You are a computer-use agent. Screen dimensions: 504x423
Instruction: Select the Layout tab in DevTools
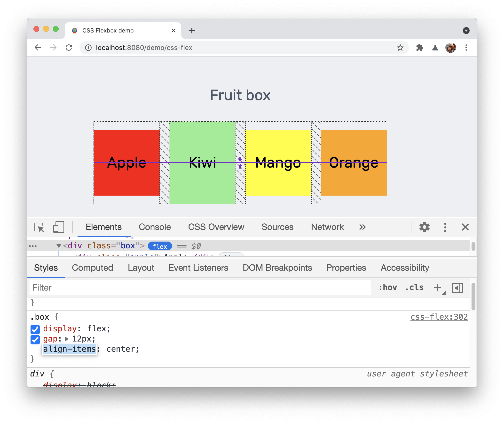[141, 267]
